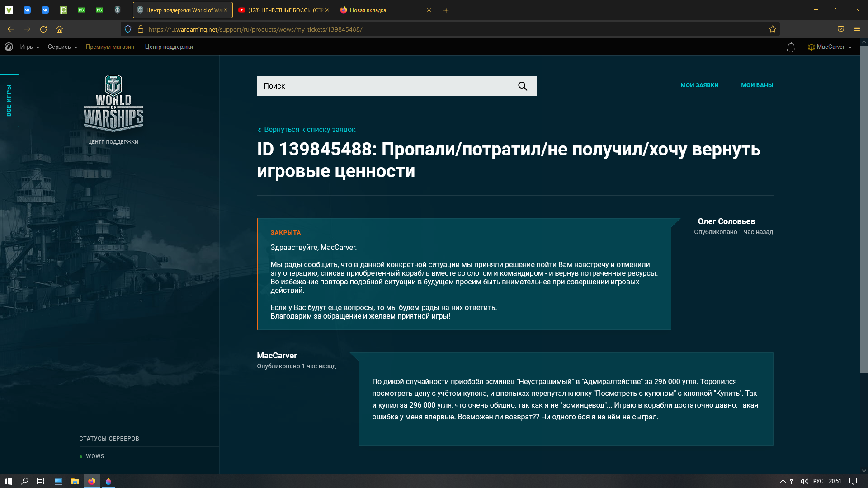
Task: Click the search magnifier icon
Action: 523,86
